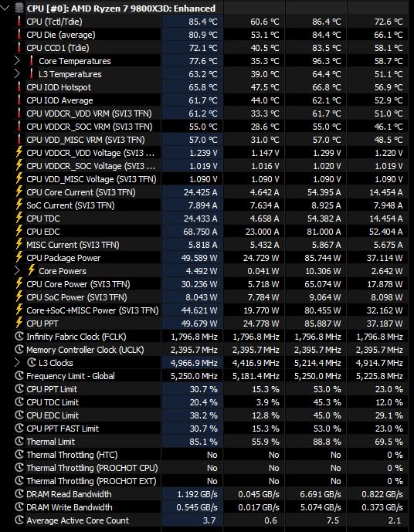Click the thermometer icon for CPU CCD1 (Tdie)

pos(19,48)
